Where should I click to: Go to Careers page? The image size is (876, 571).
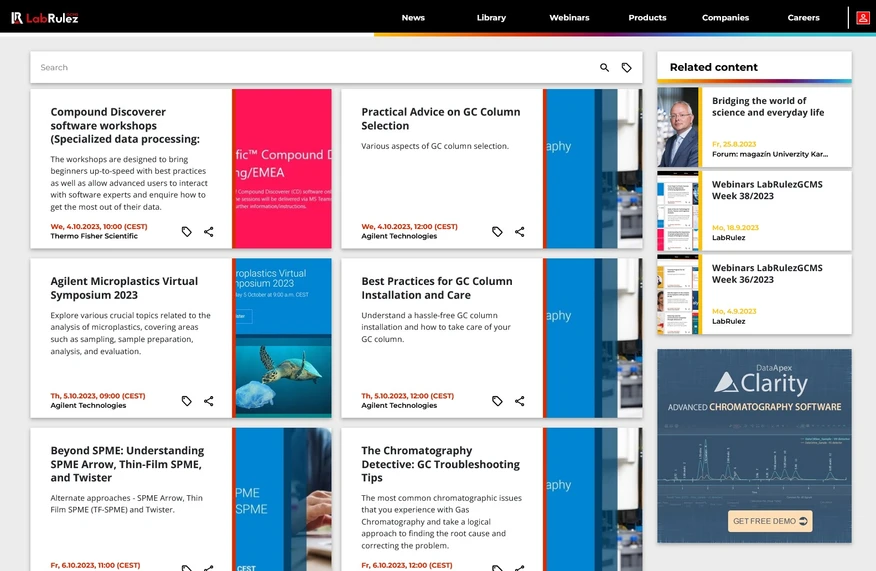click(803, 18)
